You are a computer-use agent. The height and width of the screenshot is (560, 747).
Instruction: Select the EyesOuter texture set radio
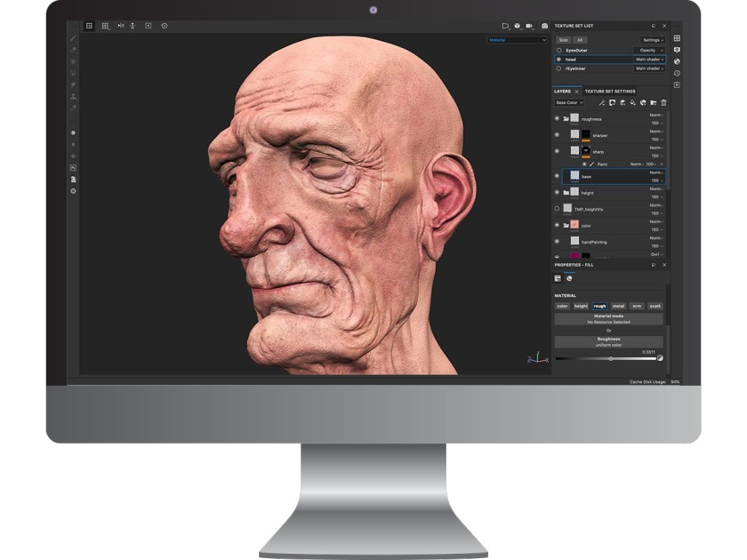[x=558, y=50]
